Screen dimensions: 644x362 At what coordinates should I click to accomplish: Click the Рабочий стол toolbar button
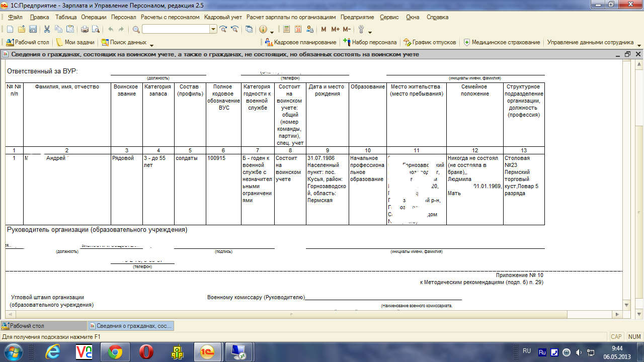point(28,42)
